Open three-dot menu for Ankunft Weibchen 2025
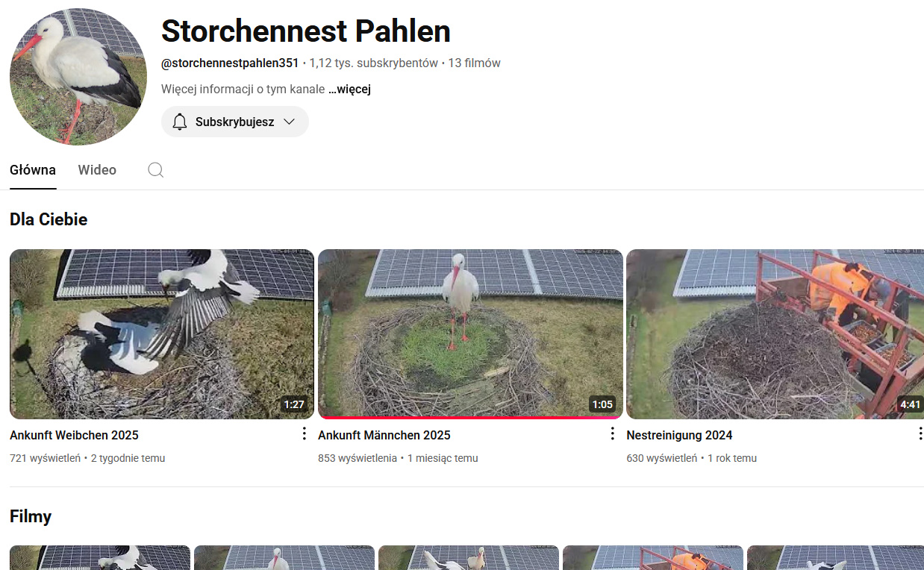The image size is (924, 570). 304,433
